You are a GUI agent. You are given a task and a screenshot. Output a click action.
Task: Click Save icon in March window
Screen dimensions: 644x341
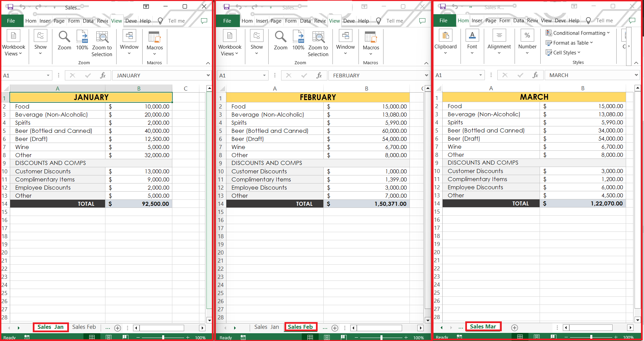pos(443,6)
